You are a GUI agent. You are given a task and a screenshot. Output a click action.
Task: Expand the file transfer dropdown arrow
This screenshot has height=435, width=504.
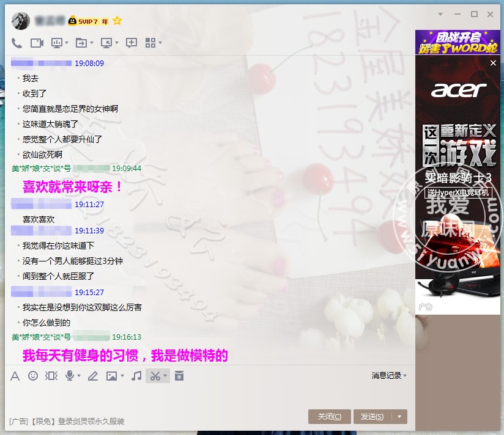(92, 43)
